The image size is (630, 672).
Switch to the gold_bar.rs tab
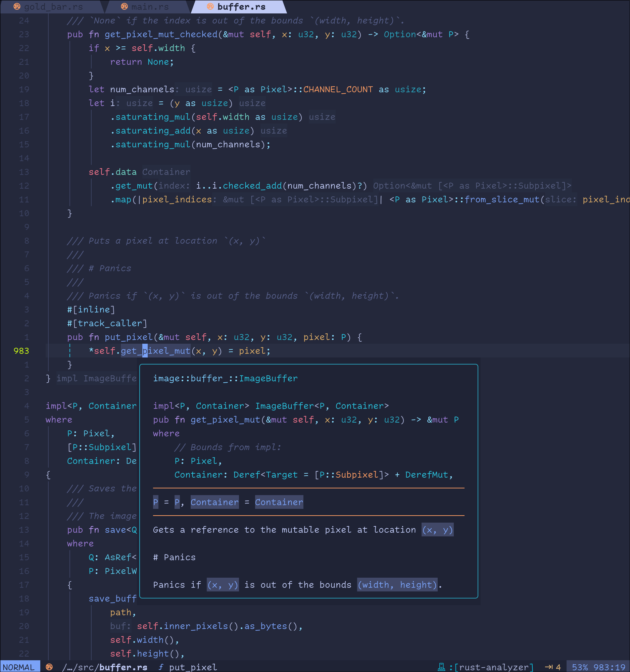coord(54,6)
